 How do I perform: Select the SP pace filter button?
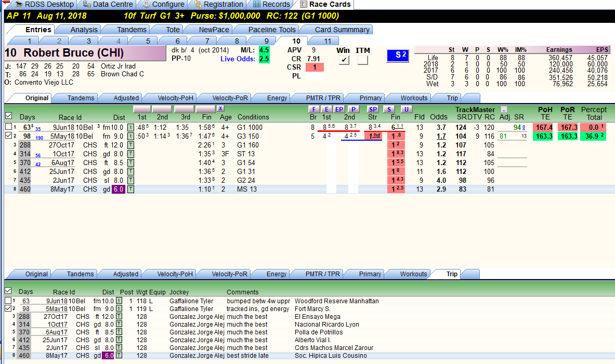(373, 110)
